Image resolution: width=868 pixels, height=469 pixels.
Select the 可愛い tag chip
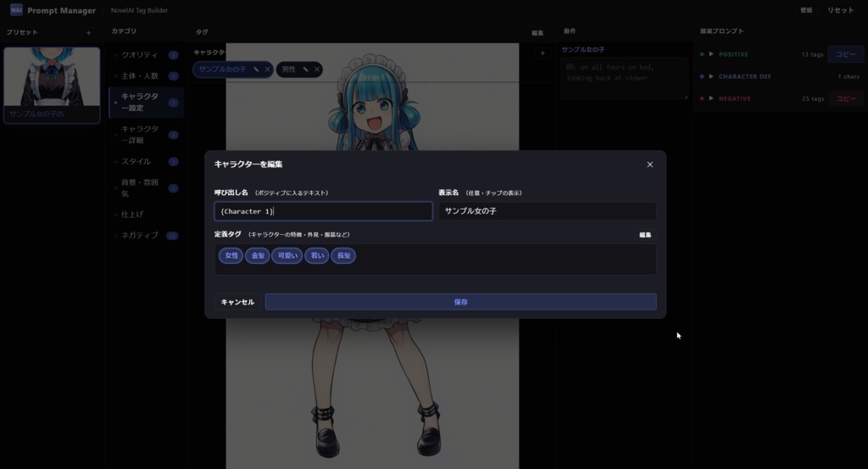287,256
